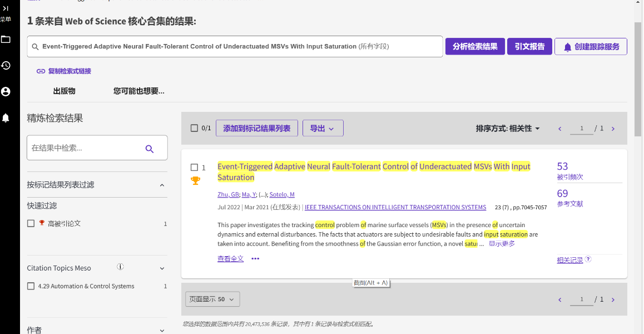This screenshot has width=644, height=334.
Task: Switch to the 您可能也想要... tab
Action: click(x=138, y=91)
